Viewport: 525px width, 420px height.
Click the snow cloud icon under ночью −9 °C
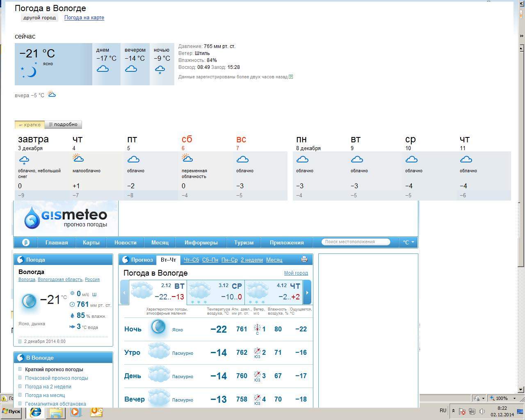click(160, 70)
